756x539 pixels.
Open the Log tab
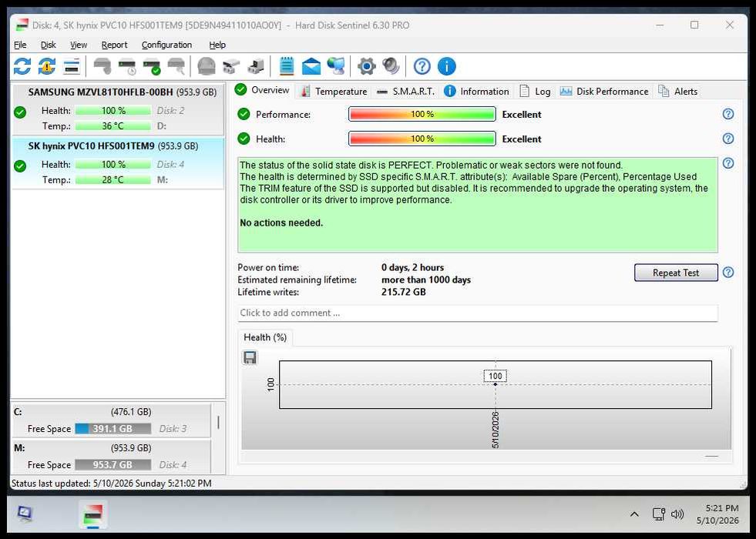535,92
